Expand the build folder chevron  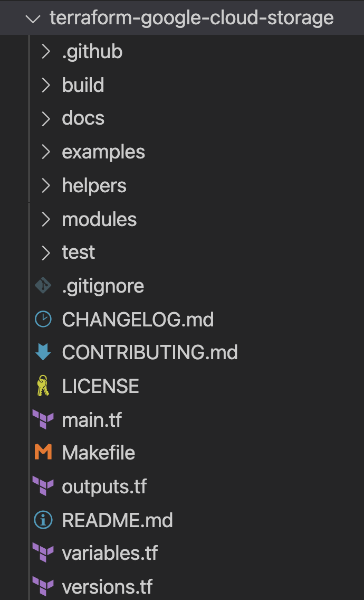(x=46, y=85)
